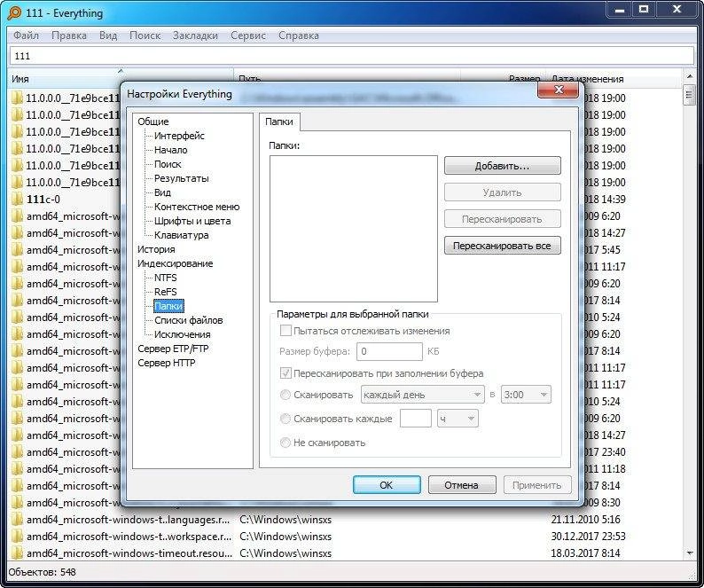The image size is (704, 588).
Task: Click folder icon of amd64_microsoft-windows-t..workspace row
Action: coord(17,537)
